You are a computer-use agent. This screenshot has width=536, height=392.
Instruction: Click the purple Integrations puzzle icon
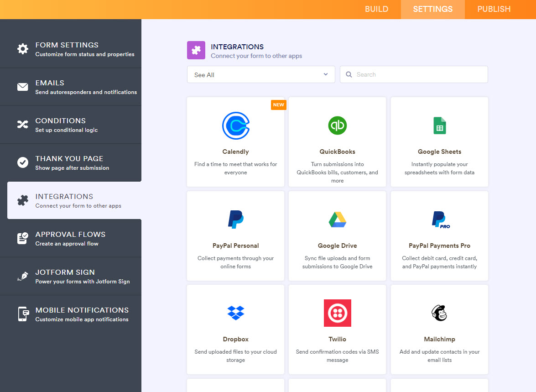(x=196, y=50)
